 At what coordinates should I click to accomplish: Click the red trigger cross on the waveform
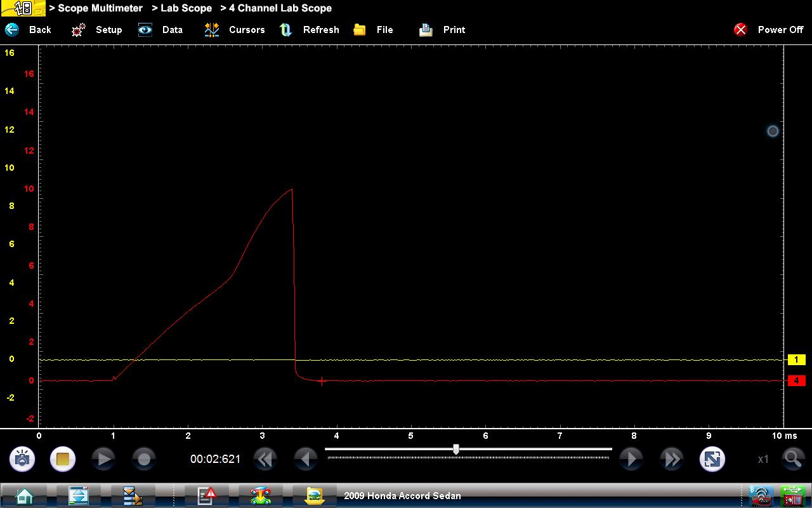[322, 382]
